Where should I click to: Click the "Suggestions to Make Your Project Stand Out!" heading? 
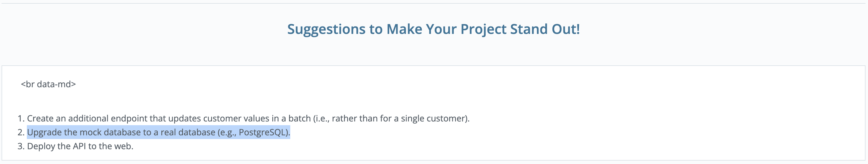433,29
